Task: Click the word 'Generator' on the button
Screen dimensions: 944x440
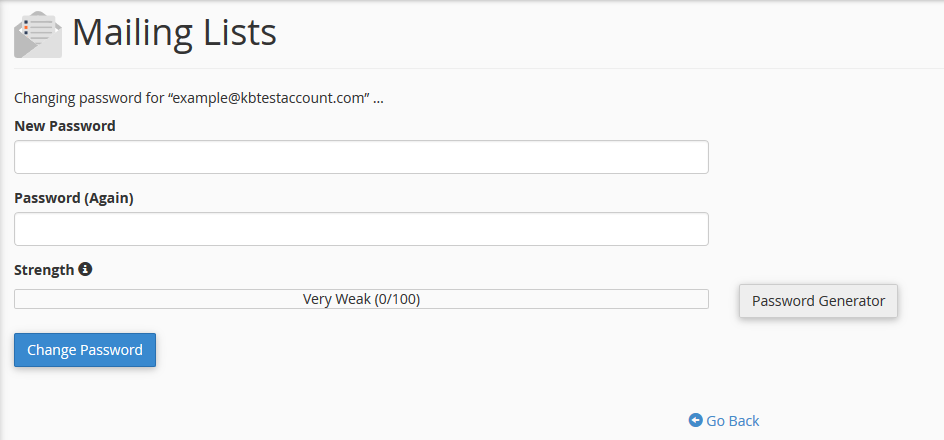Action: coord(851,300)
